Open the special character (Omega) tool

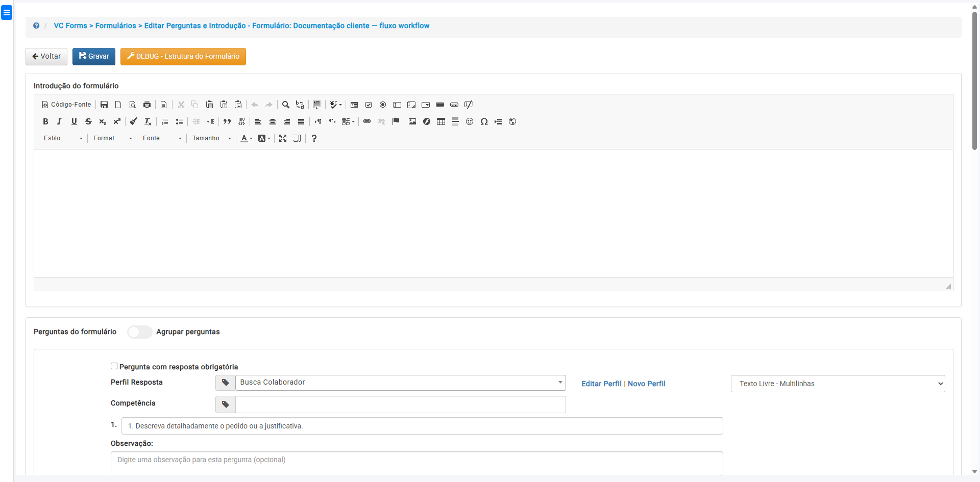click(484, 121)
